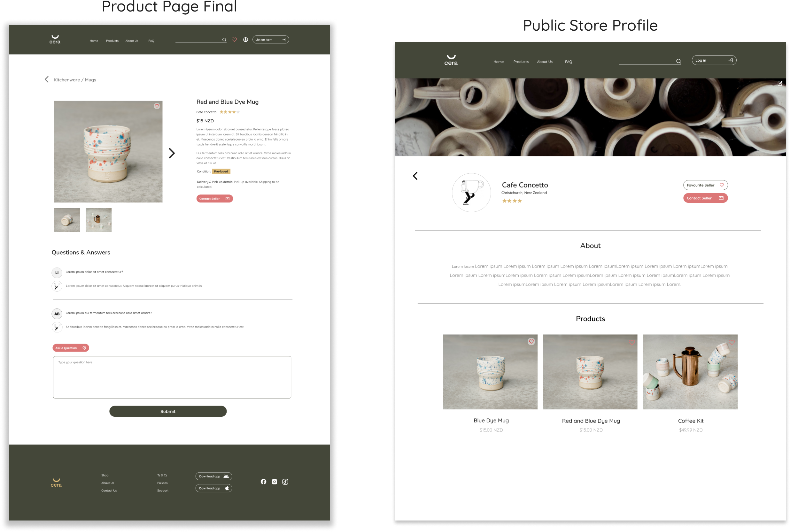Click the Facebook icon in footer
The width and height of the screenshot is (790, 532).
point(263,482)
